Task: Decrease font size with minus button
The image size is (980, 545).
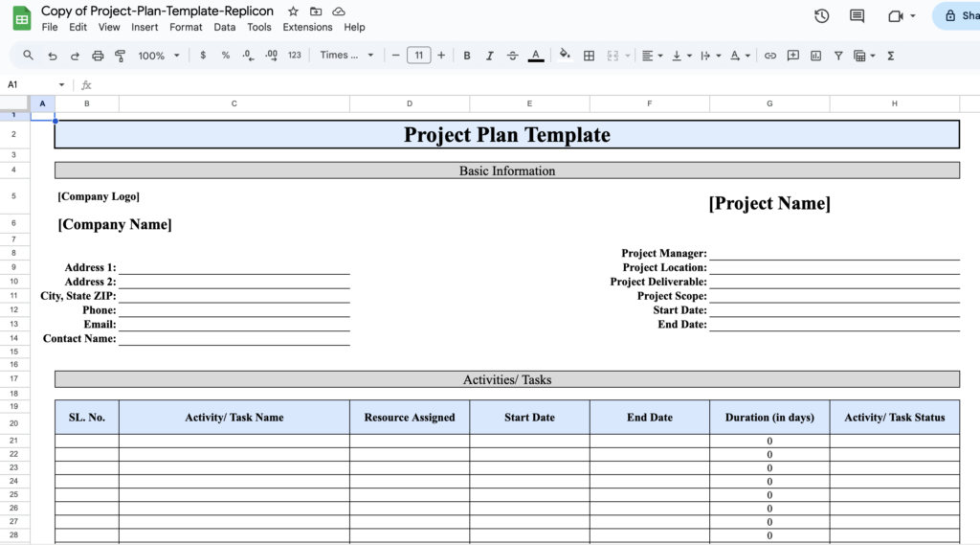Action: (x=395, y=55)
